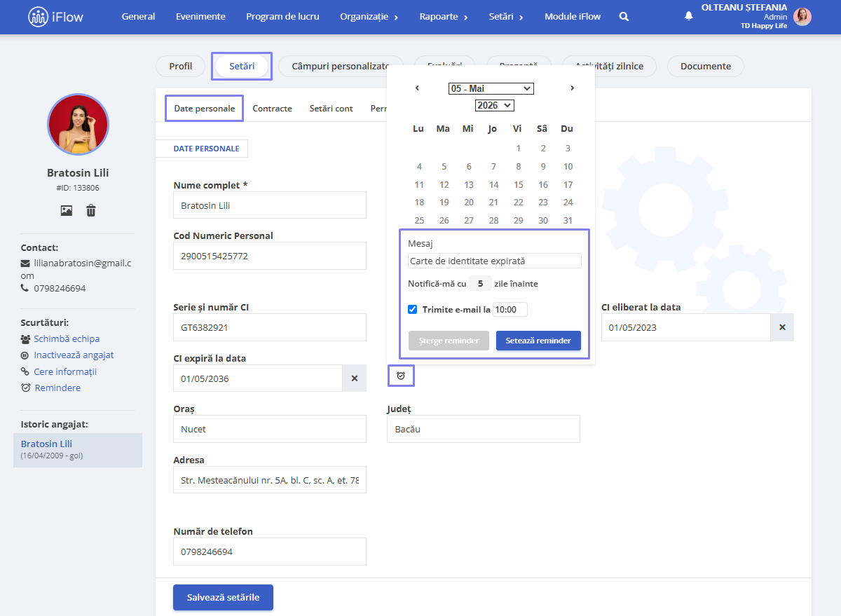Click the alarm clock reminder icon

click(x=401, y=376)
